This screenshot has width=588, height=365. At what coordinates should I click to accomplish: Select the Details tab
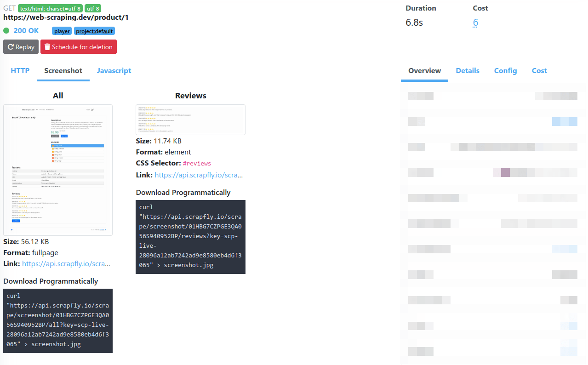click(x=468, y=71)
